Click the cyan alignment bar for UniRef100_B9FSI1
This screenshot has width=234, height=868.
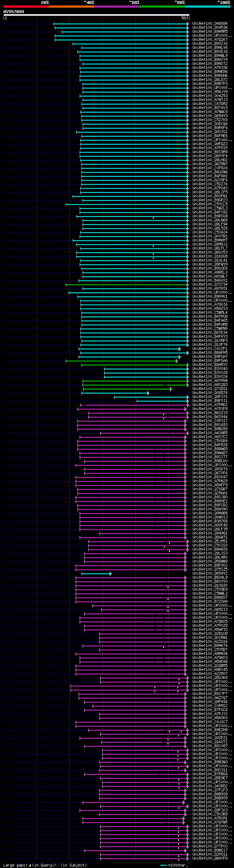pos(163,401)
